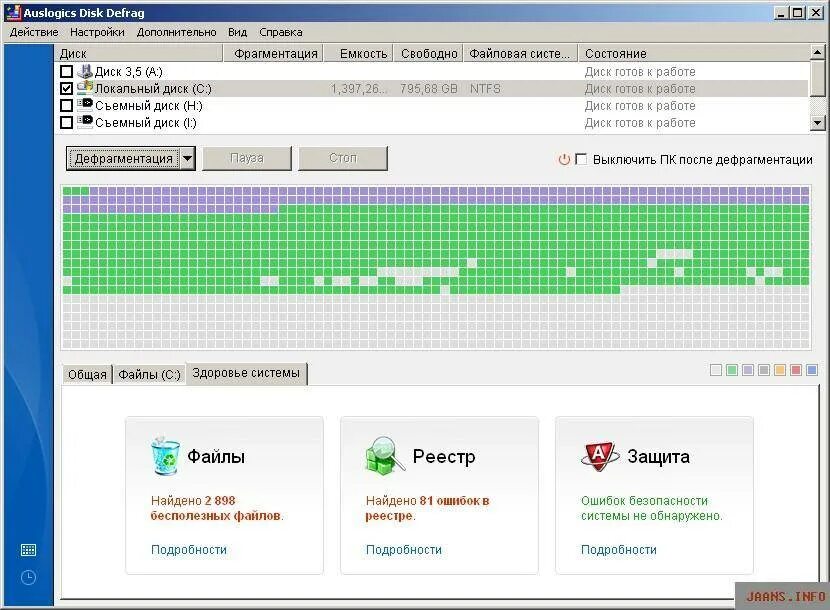The width and height of the screenshot is (830, 610).
Task: Open the Справка menu
Action: pos(281,32)
